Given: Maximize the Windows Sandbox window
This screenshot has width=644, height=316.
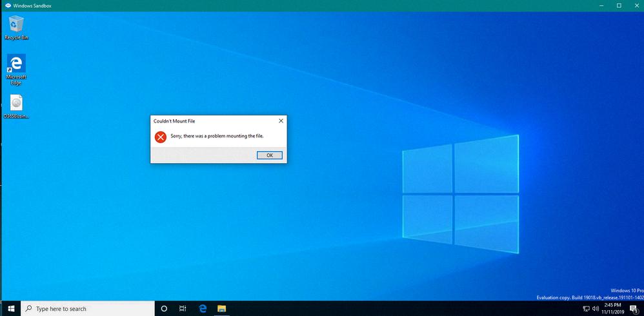Looking at the screenshot, I should [618, 5].
